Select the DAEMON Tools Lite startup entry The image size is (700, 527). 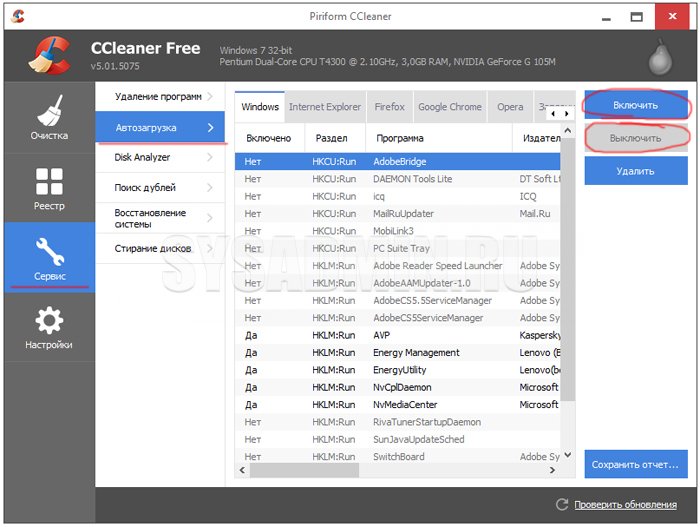click(412, 179)
